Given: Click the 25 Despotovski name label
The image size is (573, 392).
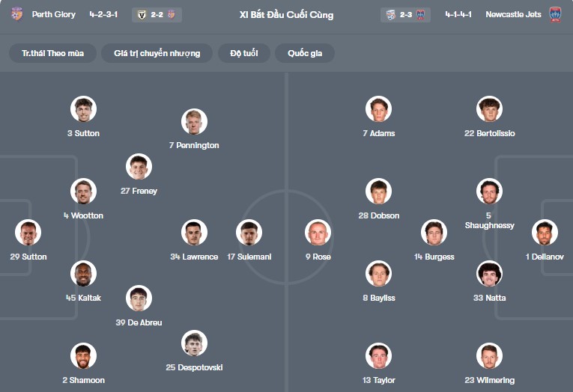Looking at the screenshot, I should point(194,367).
